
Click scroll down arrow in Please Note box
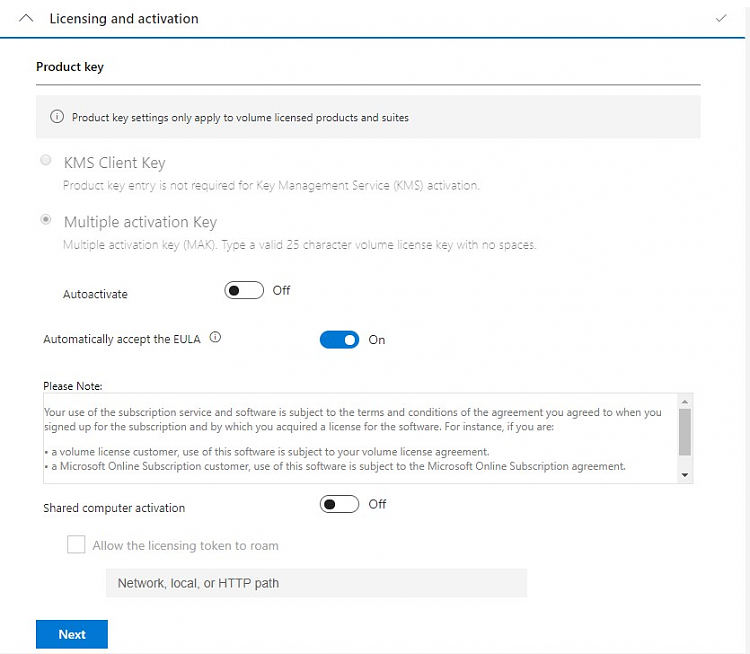click(685, 475)
